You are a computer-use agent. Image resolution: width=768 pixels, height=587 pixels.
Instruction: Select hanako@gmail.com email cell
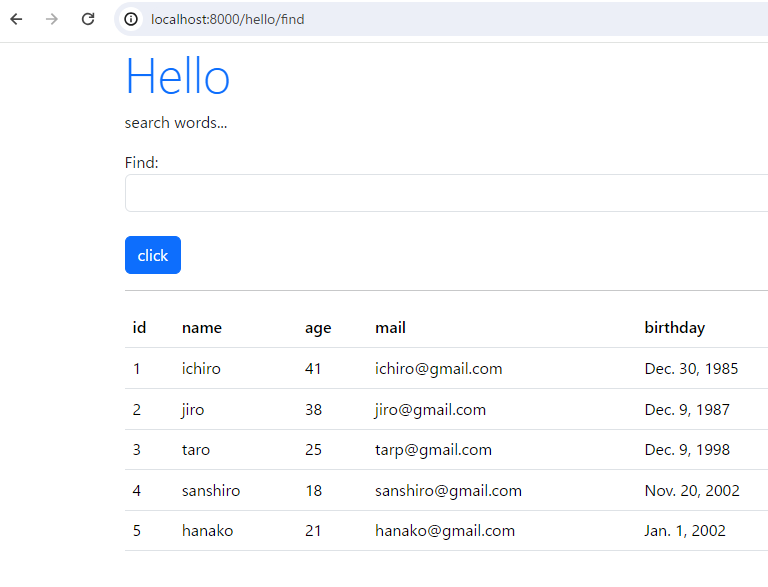point(445,531)
